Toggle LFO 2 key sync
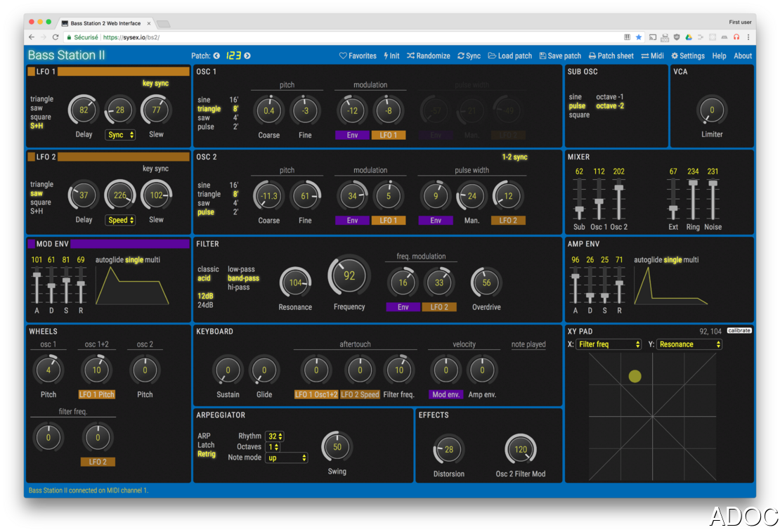This screenshot has height=532, width=780. pyautogui.click(x=155, y=168)
